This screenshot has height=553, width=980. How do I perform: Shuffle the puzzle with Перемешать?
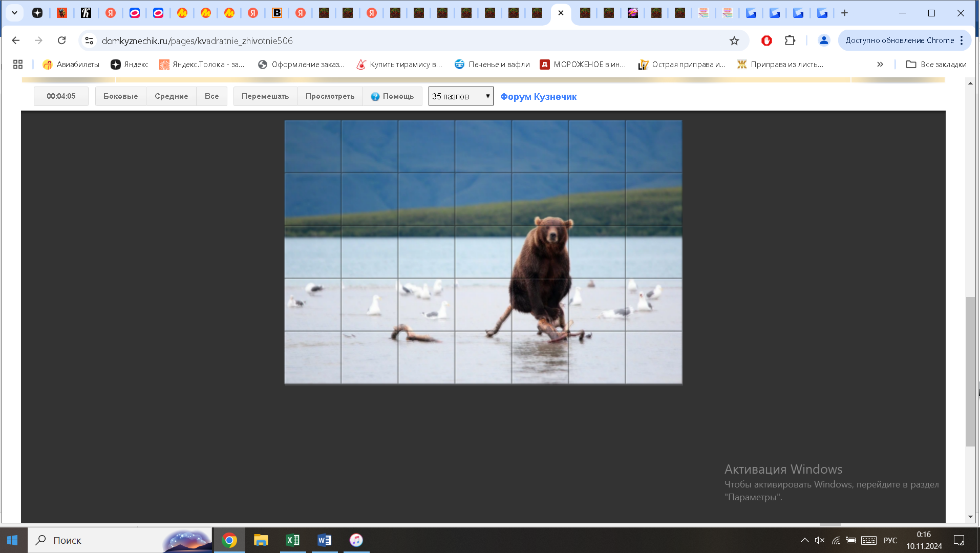coord(265,96)
